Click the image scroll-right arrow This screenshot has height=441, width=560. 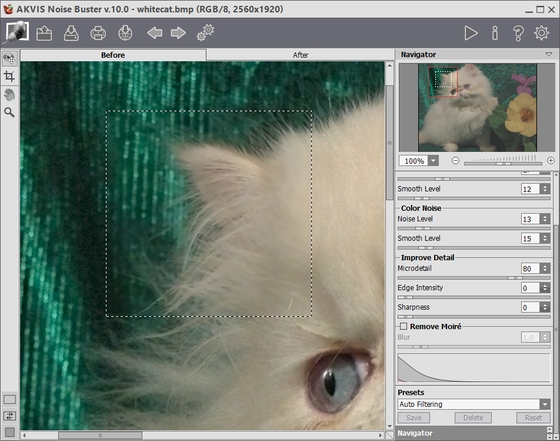[381, 435]
